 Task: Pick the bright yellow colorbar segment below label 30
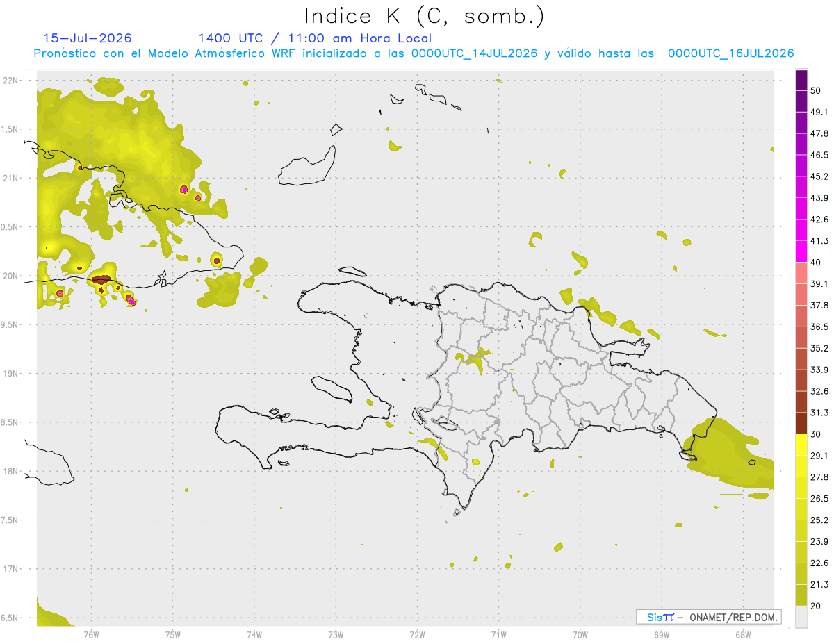pyautogui.click(x=801, y=445)
